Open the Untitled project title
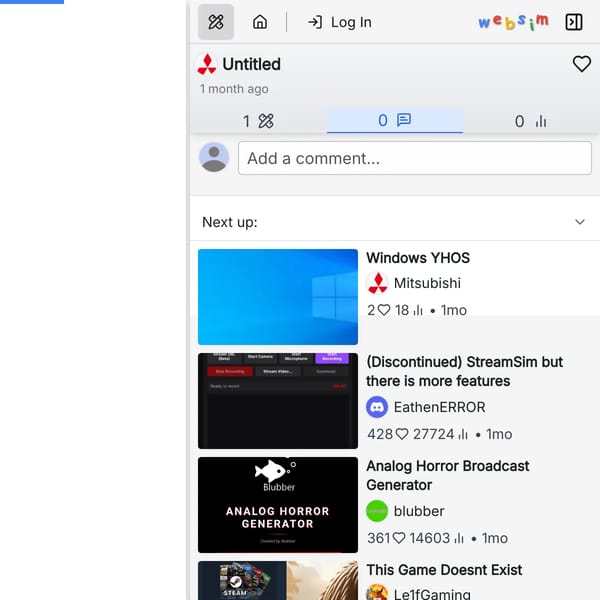 coord(251,64)
